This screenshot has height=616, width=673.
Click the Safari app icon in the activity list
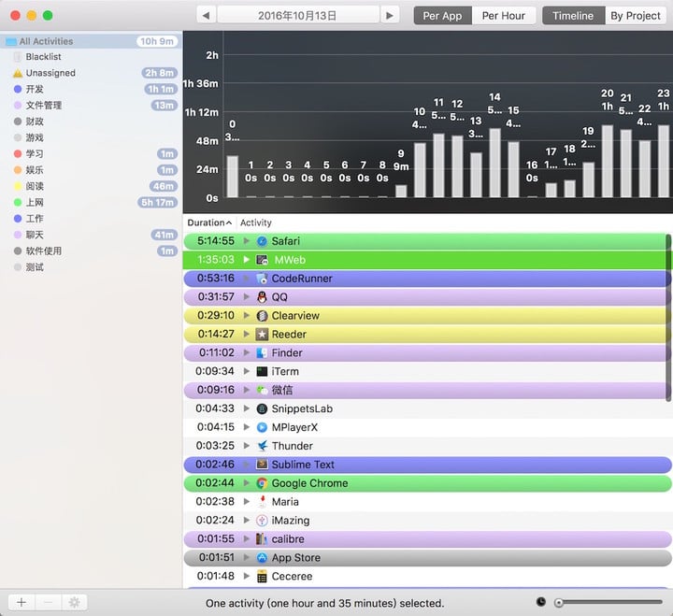[x=262, y=241]
